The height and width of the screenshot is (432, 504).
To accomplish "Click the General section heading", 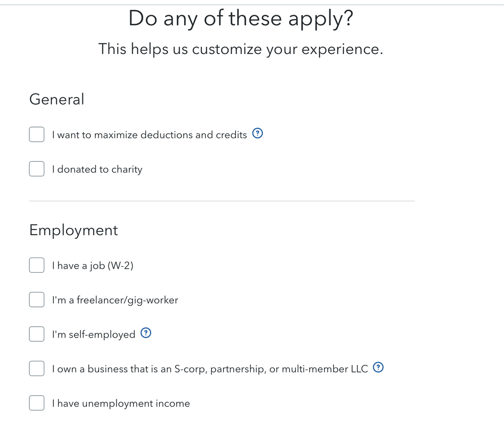I will pyautogui.click(x=57, y=99).
